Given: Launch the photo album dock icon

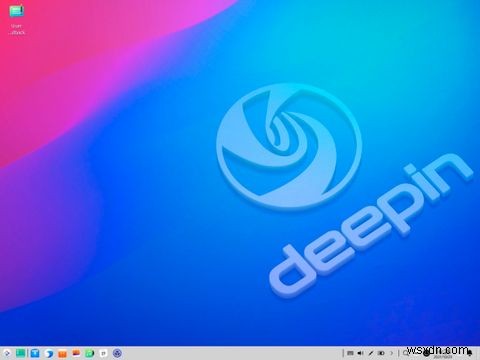Looking at the screenshot, I should (x=76, y=353).
